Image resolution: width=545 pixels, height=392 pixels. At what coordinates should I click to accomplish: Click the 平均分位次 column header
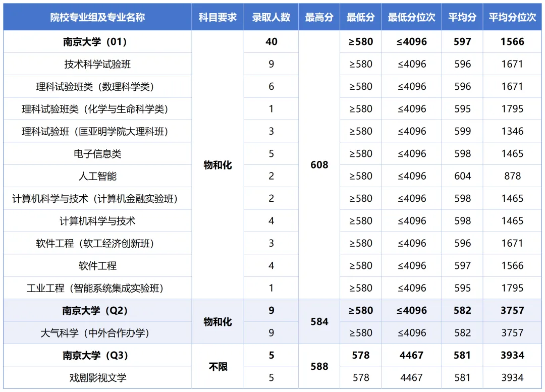click(512, 17)
